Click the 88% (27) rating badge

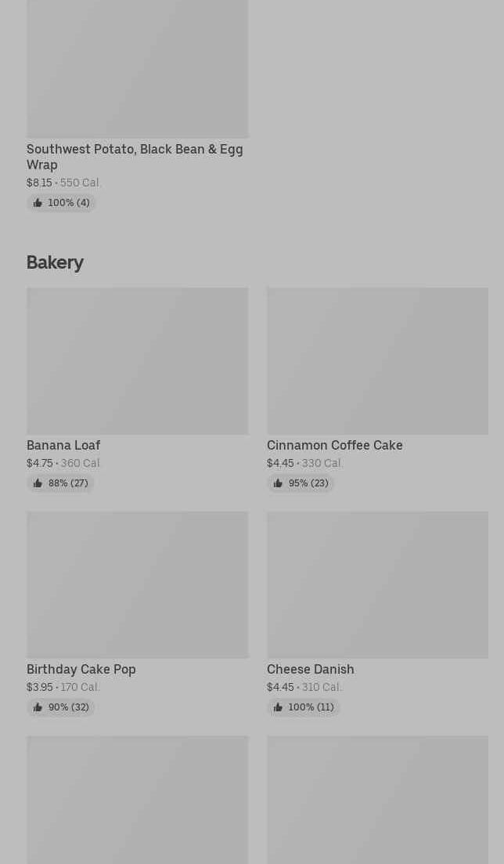[61, 483]
